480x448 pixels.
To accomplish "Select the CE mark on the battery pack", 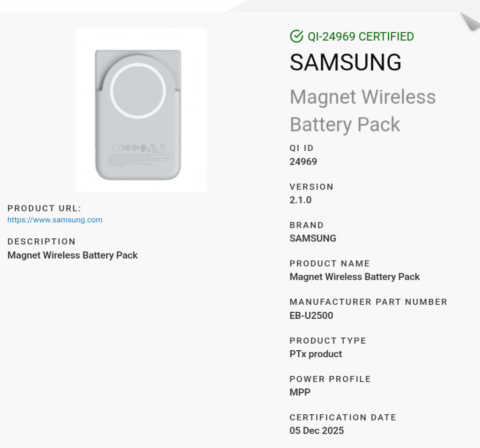I will tap(117, 148).
